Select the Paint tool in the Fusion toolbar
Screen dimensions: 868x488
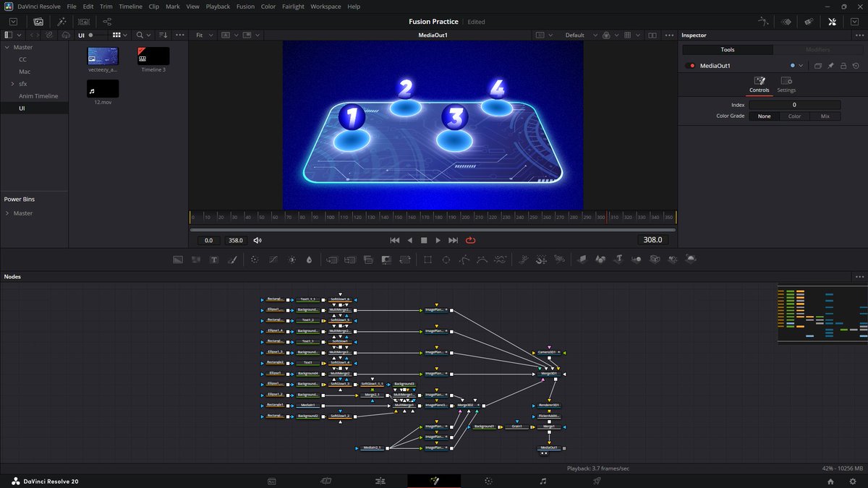pyautogui.click(x=232, y=259)
